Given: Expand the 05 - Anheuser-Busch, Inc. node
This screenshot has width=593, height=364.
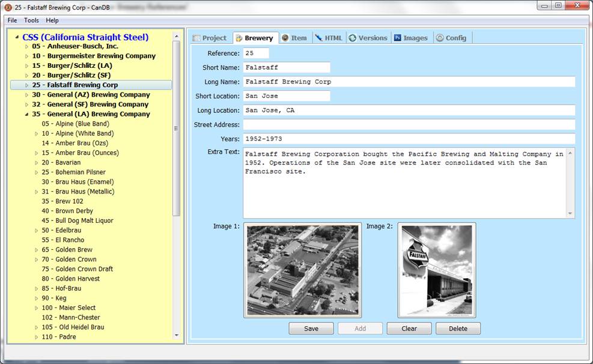Looking at the screenshot, I should 26,46.
